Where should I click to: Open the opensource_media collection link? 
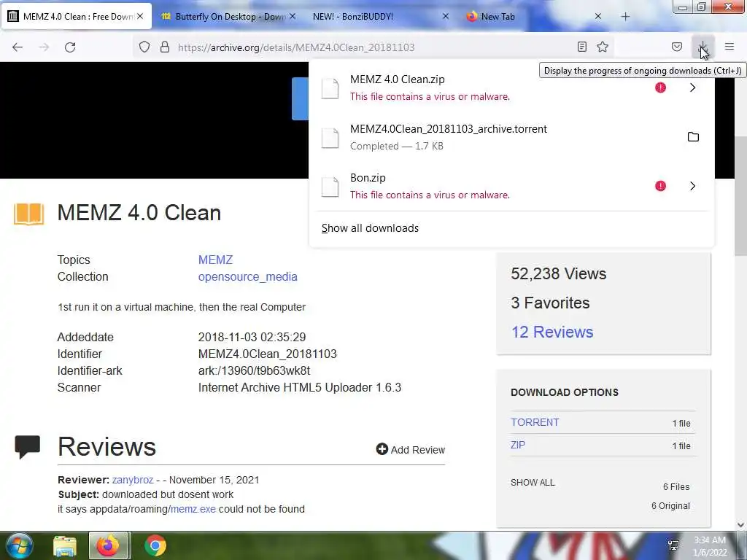(248, 276)
